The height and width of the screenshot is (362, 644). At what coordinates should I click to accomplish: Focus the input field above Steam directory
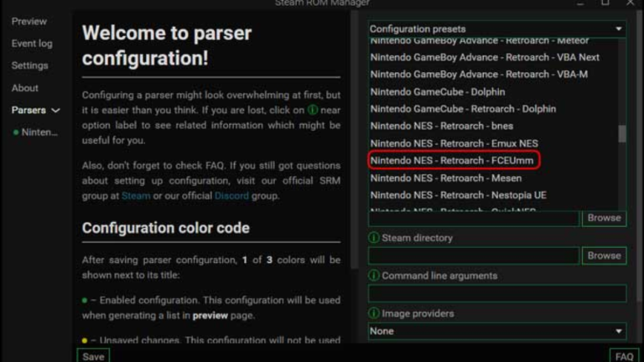(474, 219)
